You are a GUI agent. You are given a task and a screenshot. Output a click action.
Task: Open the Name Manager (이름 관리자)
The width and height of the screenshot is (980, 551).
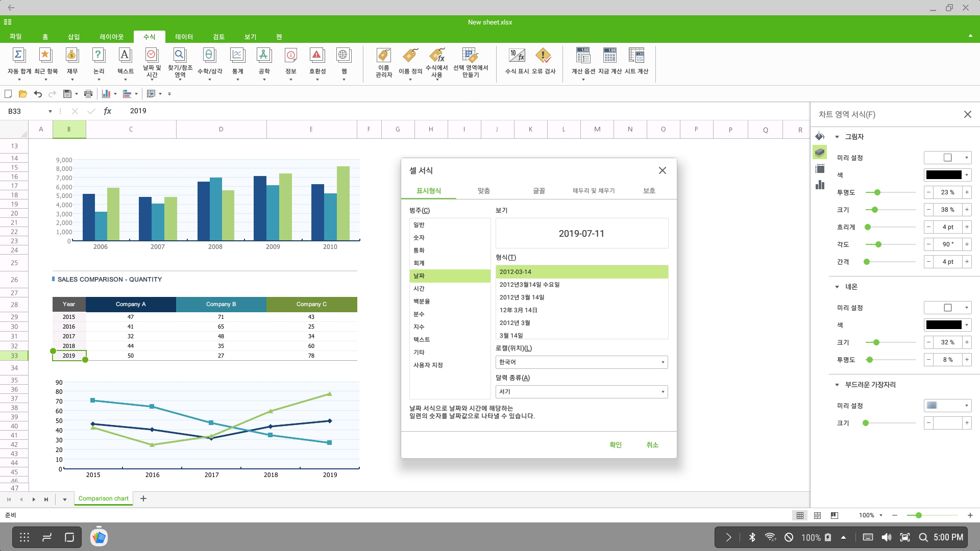383,63
